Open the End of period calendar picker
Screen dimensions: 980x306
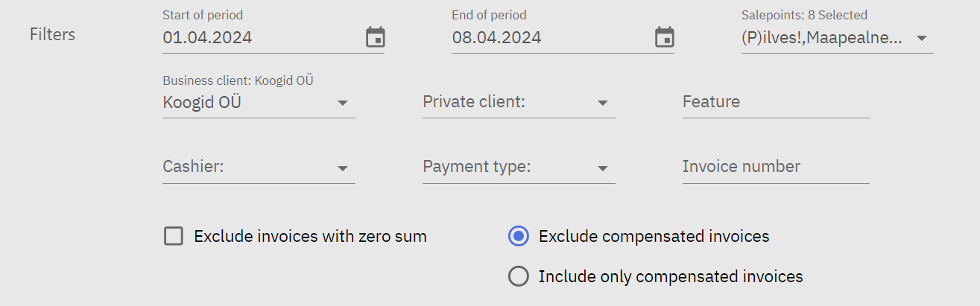tap(664, 37)
